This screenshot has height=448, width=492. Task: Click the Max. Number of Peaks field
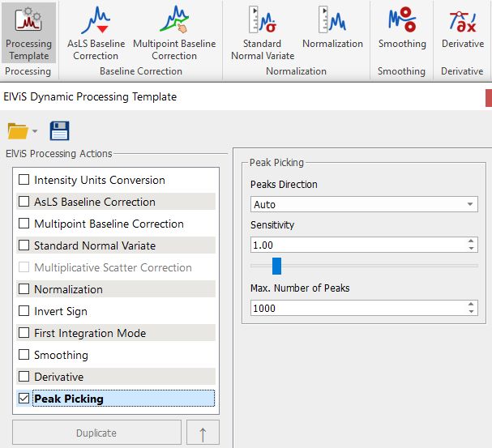click(357, 308)
